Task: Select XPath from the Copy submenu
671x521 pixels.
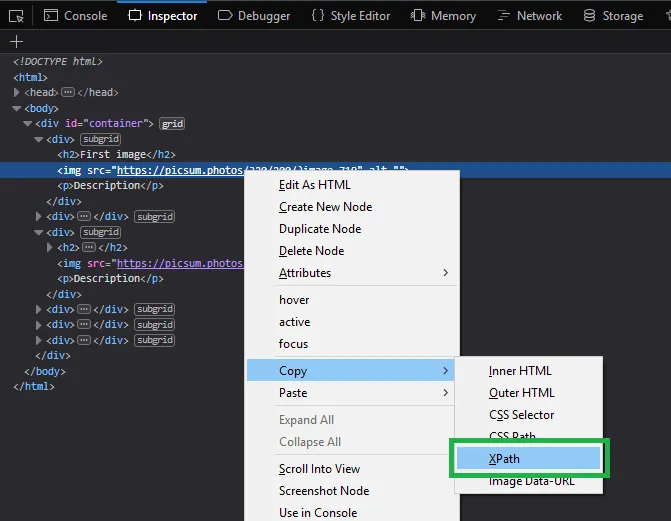Action: pos(504,459)
